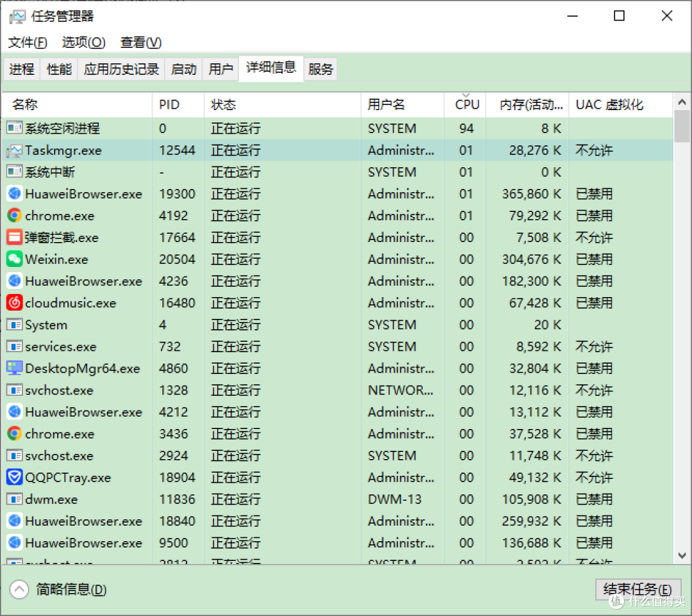Click chrome.exe icon with PID 4192
The height and width of the screenshot is (616, 692).
(x=14, y=216)
